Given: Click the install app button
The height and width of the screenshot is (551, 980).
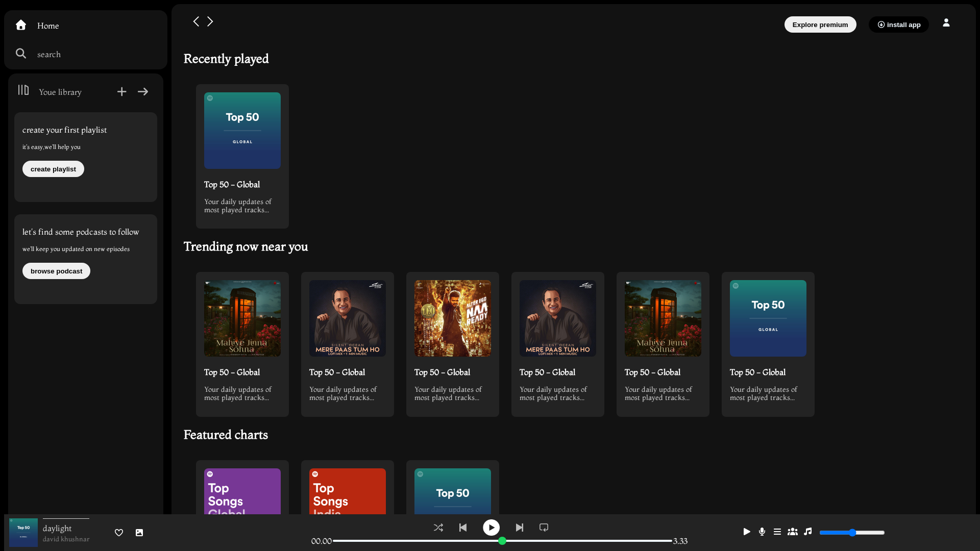Looking at the screenshot, I should tap(899, 24).
